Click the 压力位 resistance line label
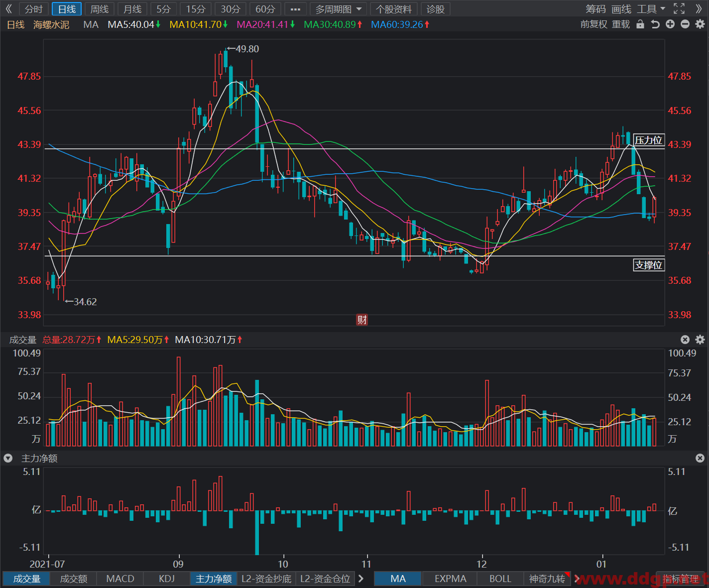The height and width of the screenshot is (588, 709). click(x=649, y=140)
